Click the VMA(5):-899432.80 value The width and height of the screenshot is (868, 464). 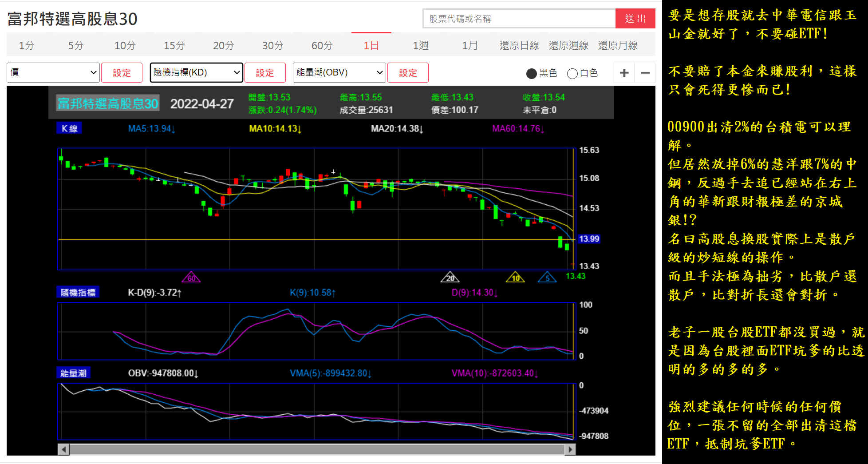(x=331, y=373)
